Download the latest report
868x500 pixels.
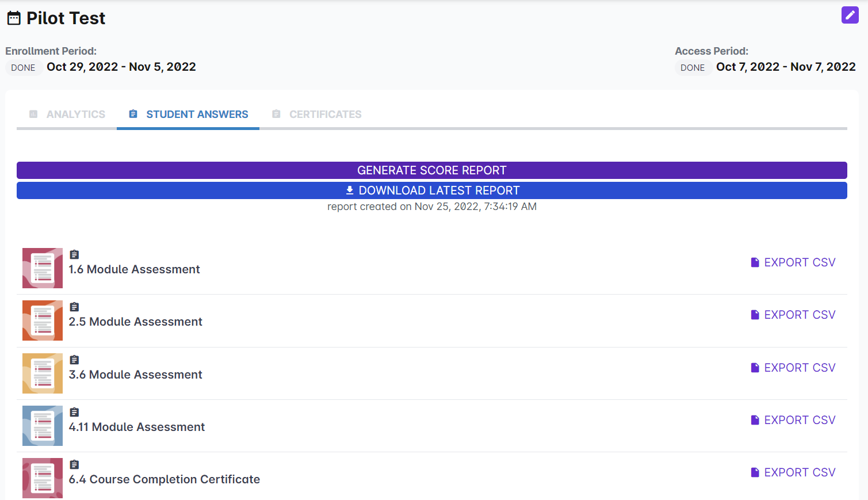click(431, 190)
